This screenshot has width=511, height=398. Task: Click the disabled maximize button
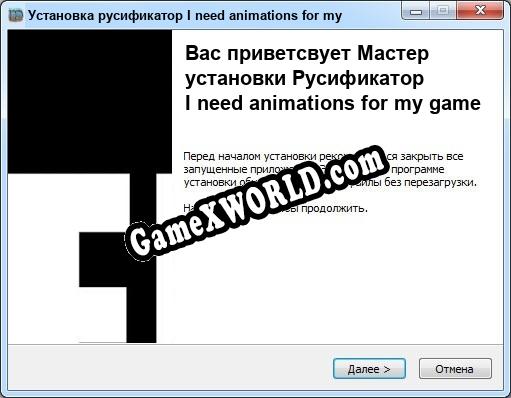coord(443,11)
